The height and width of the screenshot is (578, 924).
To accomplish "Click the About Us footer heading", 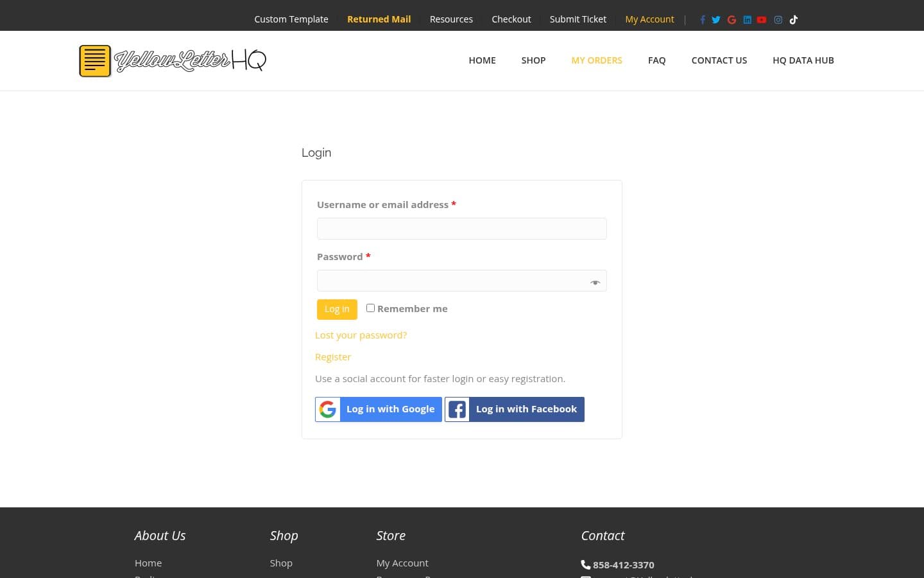I will pos(160,536).
